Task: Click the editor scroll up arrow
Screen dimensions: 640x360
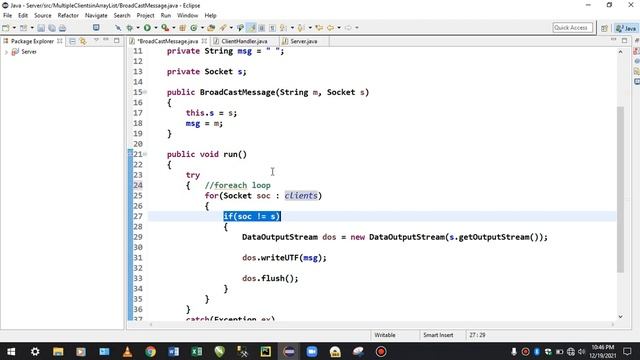Action: click(620, 52)
